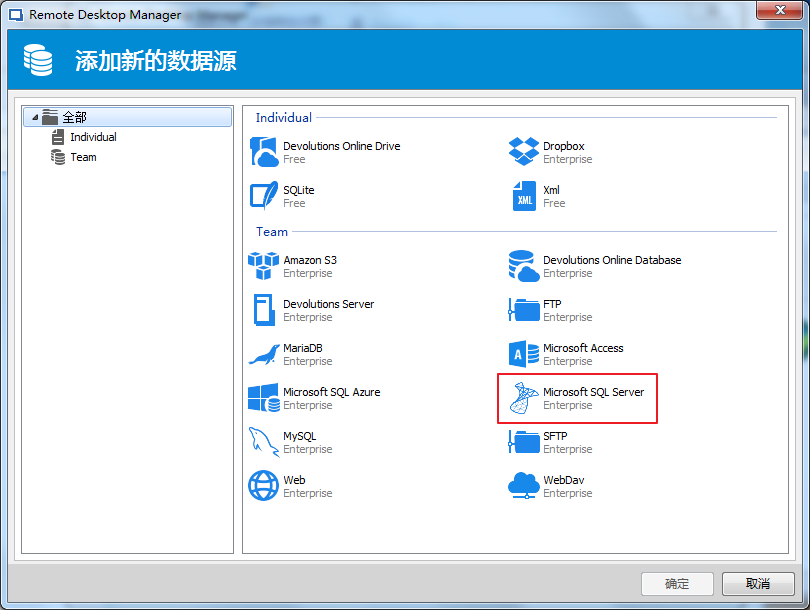Screen dimensions: 810x610
Task: Click the Amazon S3 label
Action: tap(310, 260)
